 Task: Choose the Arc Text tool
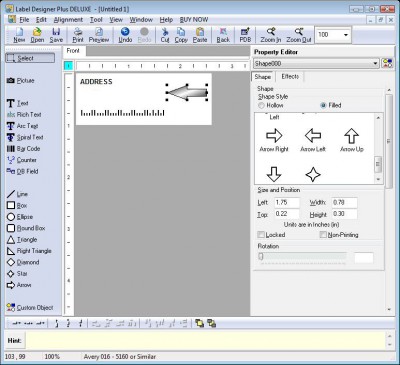pyautogui.click(x=22, y=126)
